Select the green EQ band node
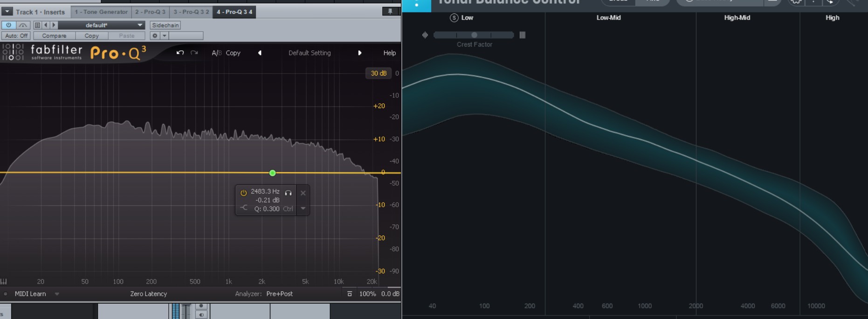Screen dimensions: 868x319 coord(273,173)
